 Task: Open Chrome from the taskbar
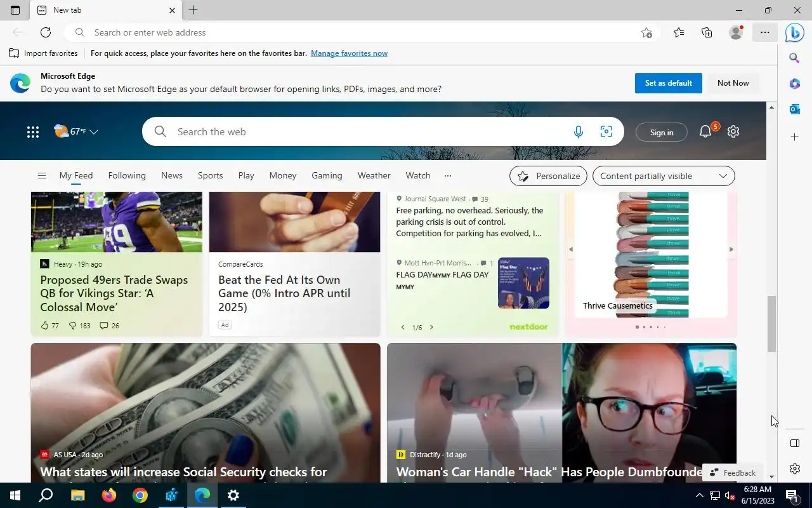(x=140, y=495)
